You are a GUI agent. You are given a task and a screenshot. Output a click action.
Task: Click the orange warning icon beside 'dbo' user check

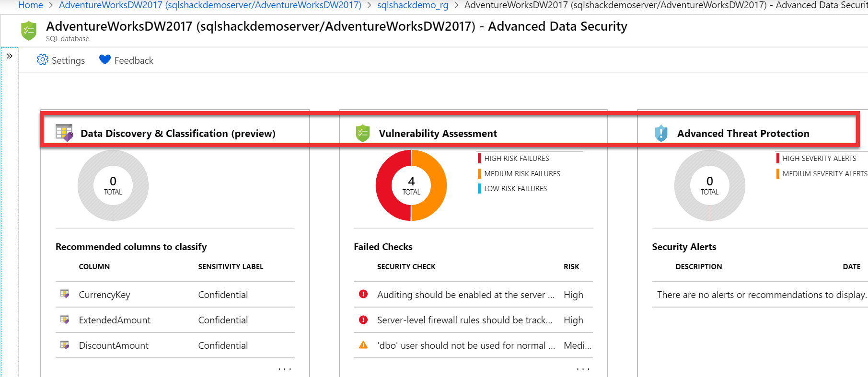click(363, 345)
